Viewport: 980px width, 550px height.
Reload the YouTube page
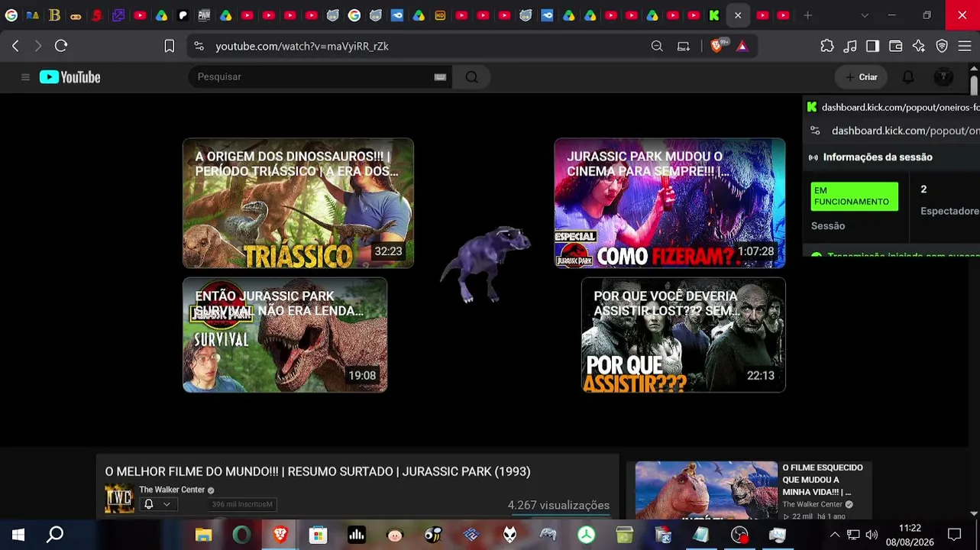[61, 46]
